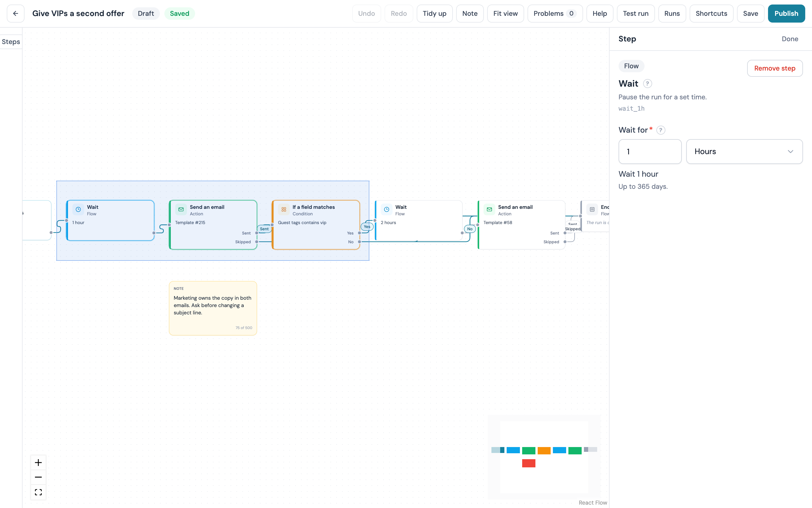Screen dimensions: 812x508
Task: Click the clock icon on 1 hour Wait step
Action: pyautogui.click(x=78, y=209)
